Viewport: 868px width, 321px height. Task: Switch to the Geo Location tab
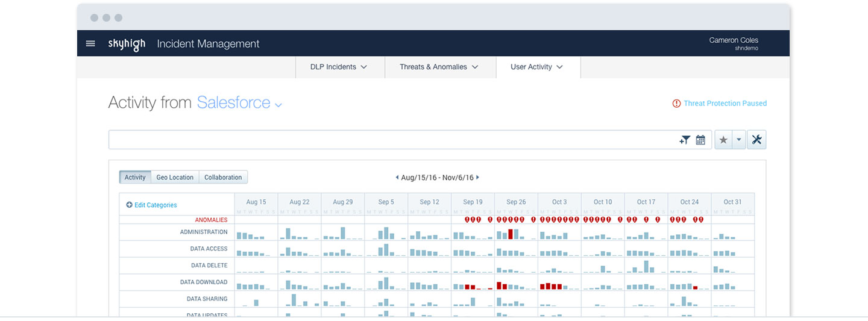tap(175, 177)
